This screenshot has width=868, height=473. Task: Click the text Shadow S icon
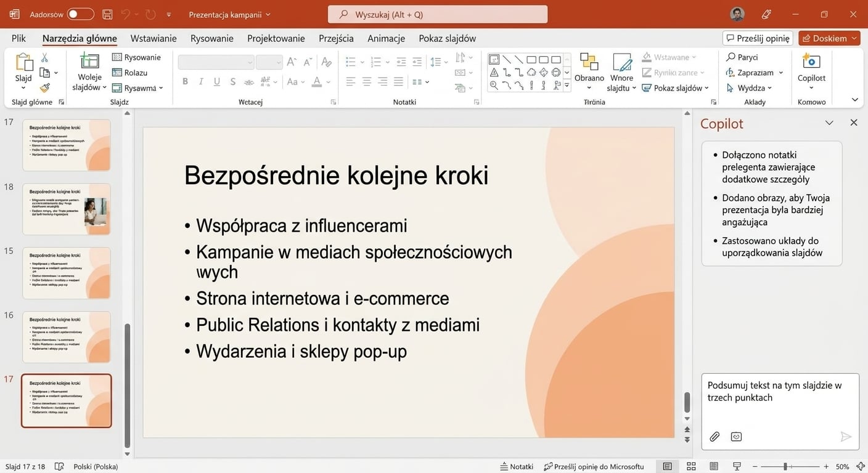click(x=232, y=81)
